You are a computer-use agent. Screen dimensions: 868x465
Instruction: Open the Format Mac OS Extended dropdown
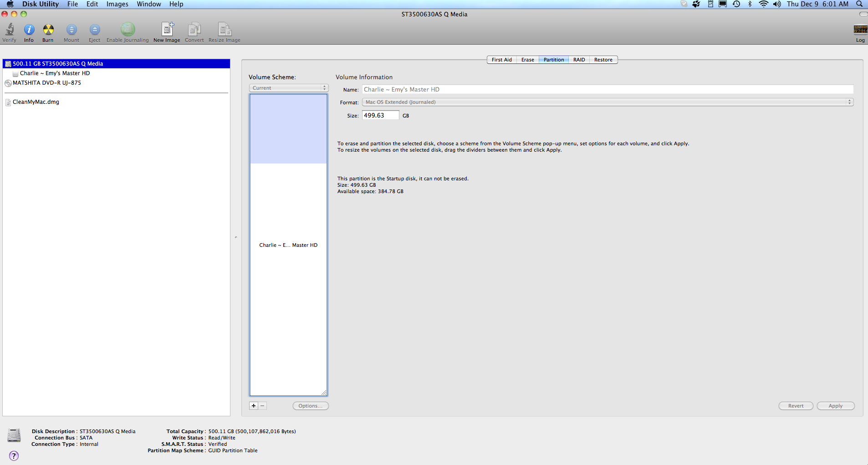(608, 102)
